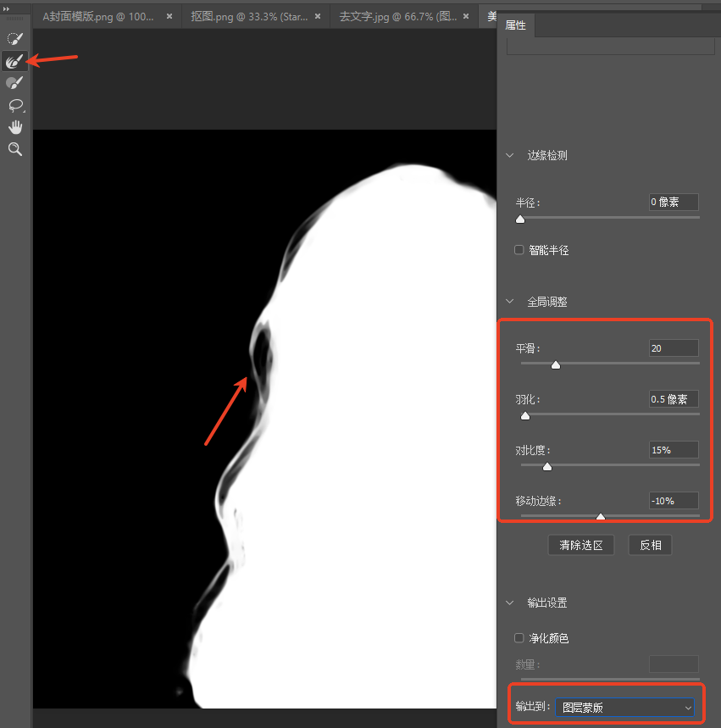Image resolution: width=721 pixels, height=728 pixels.
Task: Select the Brush tool in left toolbar
Action: tap(15, 83)
